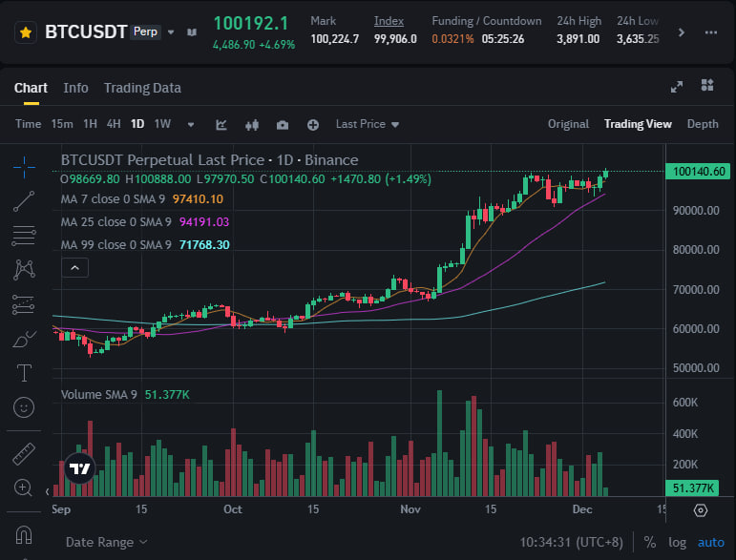This screenshot has height=560, width=736.
Task: Select the pattern drawing tool
Action: click(24, 270)
